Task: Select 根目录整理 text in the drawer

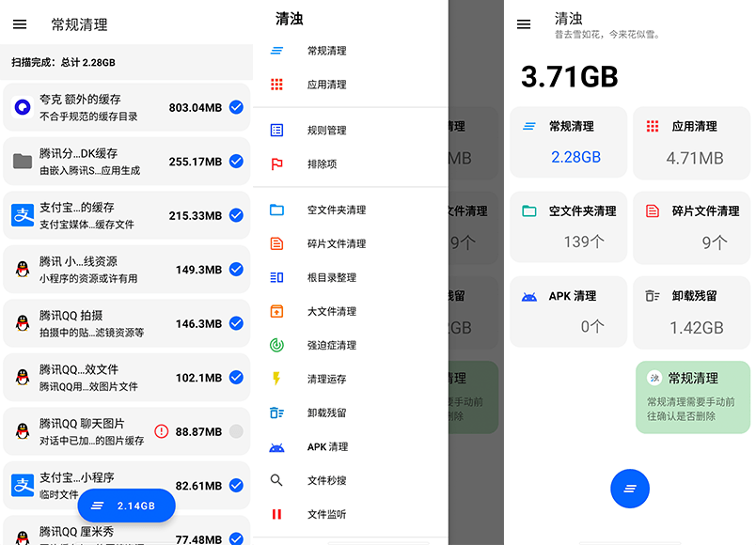Action: 332,277
